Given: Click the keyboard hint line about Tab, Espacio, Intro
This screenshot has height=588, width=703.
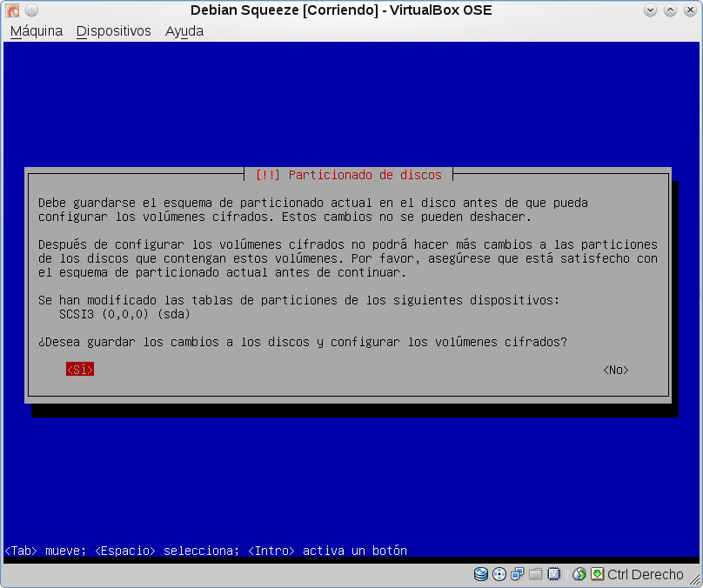Looking at the screenshot, I should click(206, 551).
